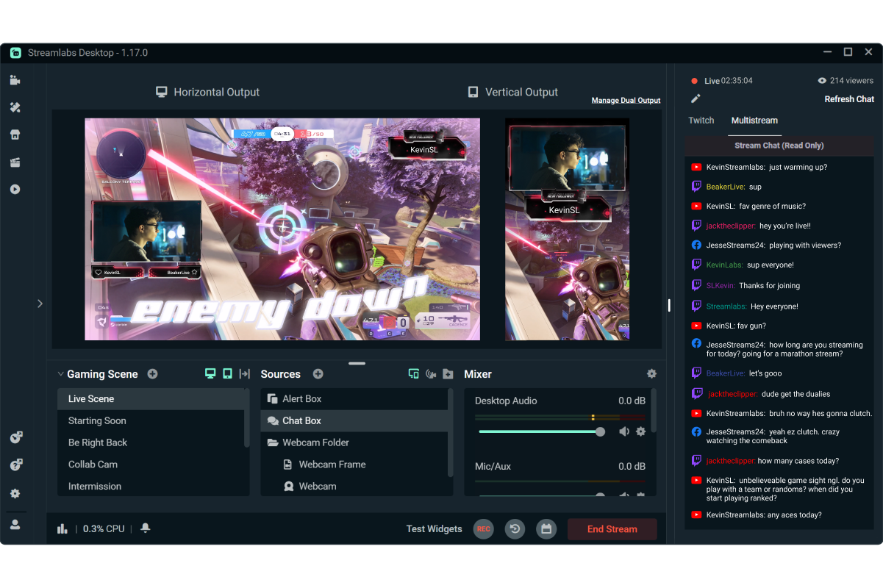This screenshot has width=883, height=588.
Task: Switch to the Twitch chat tab
Action: tap(701, 121)
